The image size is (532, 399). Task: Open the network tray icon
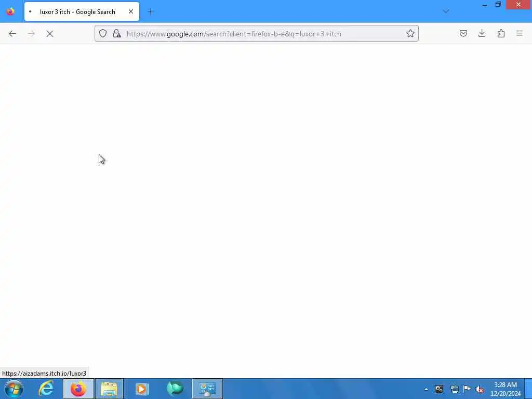(454, 389)
